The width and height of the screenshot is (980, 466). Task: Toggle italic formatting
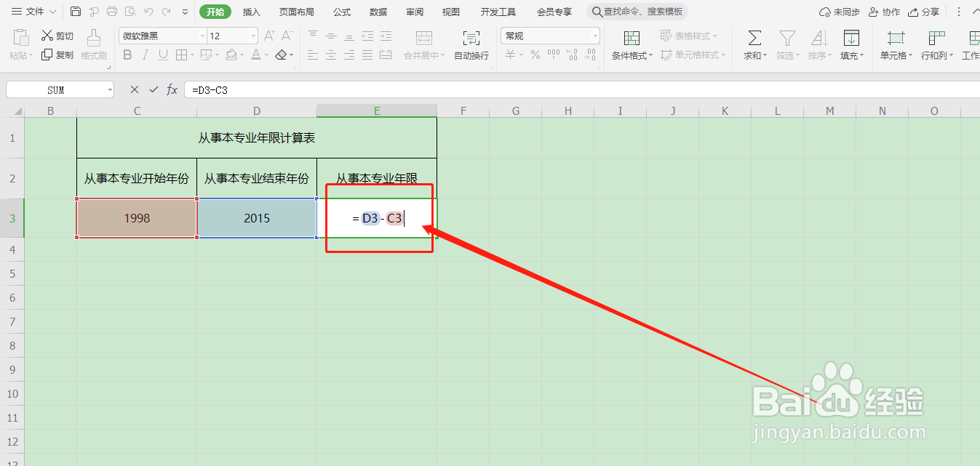tap(145, 55)
